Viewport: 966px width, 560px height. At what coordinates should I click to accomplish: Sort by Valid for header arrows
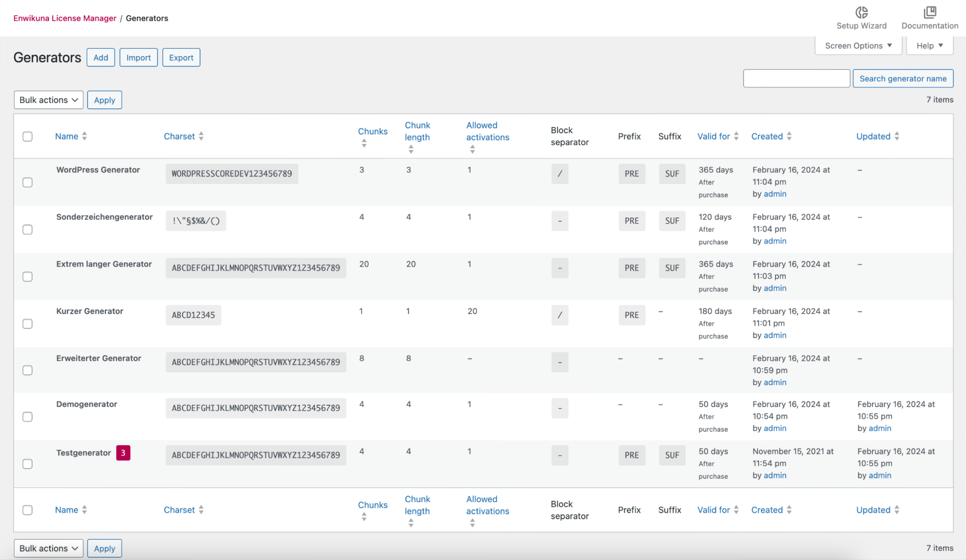pyautogui.click(x=736, y=136)
